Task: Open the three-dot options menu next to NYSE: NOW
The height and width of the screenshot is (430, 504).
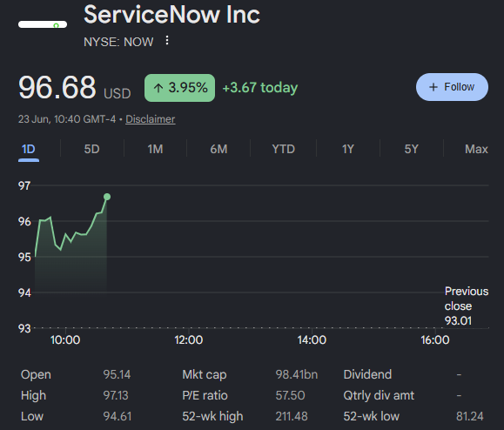Action: pyautogui.click(x=167, y=41)
